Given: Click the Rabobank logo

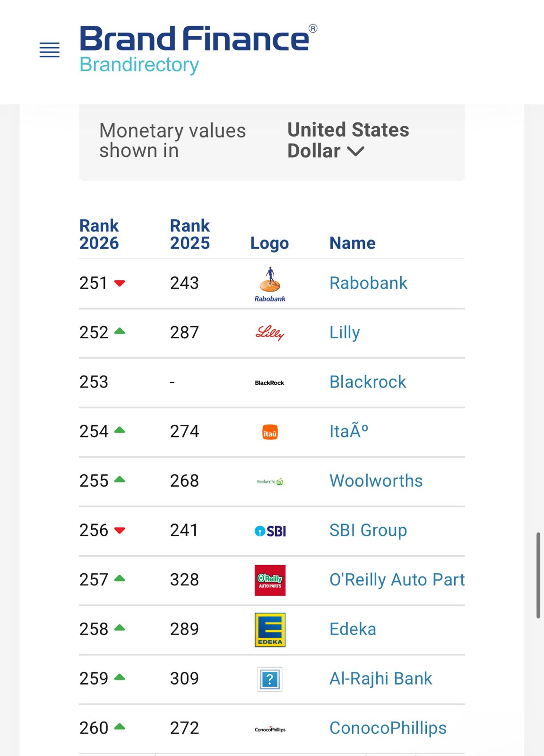Looking at the screenshot, I should point(270,284).
